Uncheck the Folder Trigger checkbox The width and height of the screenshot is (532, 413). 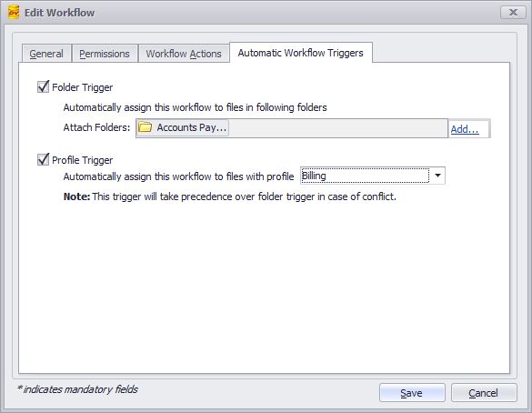(43, 87)
